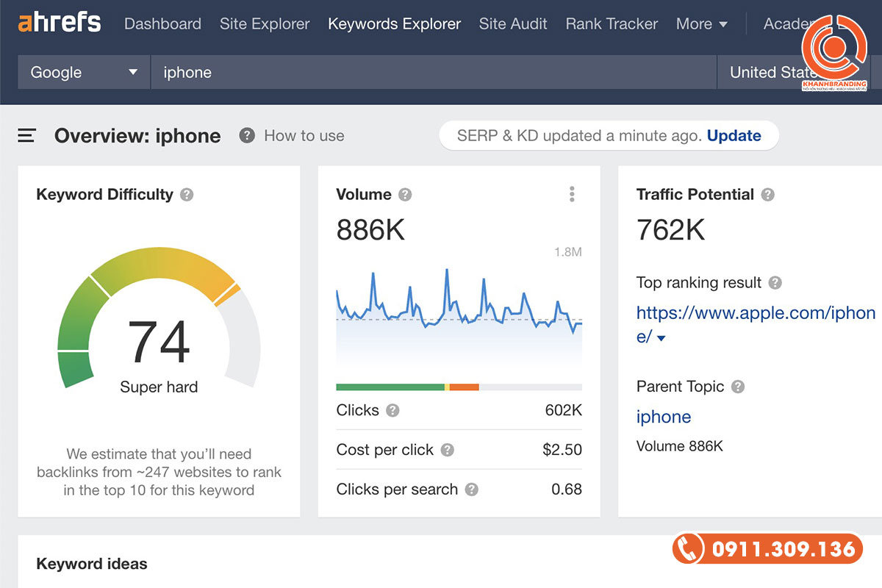Click the Ahrefs logo
Viewport: 882px width, 588px height.
60,23
